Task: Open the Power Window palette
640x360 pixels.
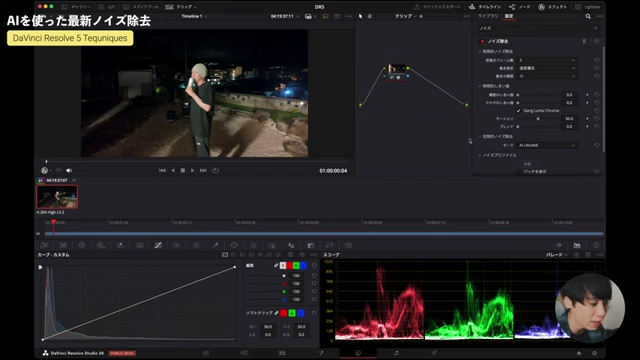Action: pyautogui.click(x=234, y=245)
